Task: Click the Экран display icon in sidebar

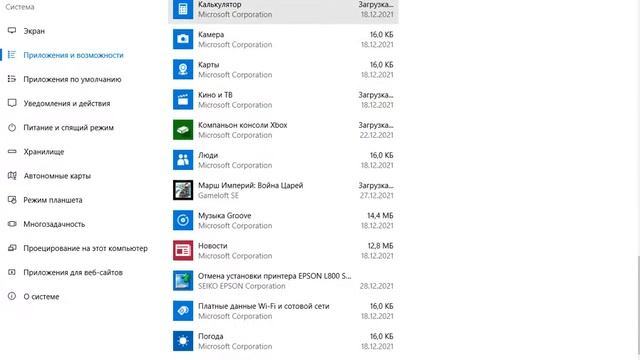Action: 12,31
